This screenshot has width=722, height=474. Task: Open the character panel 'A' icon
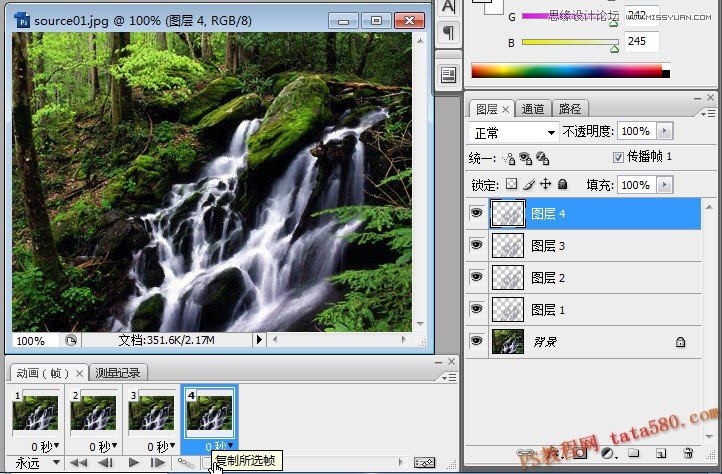(x=448, y=6)
